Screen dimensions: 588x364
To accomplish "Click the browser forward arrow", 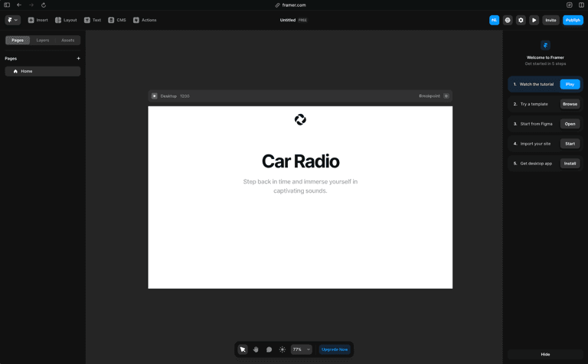I will [x=31, y=5].
